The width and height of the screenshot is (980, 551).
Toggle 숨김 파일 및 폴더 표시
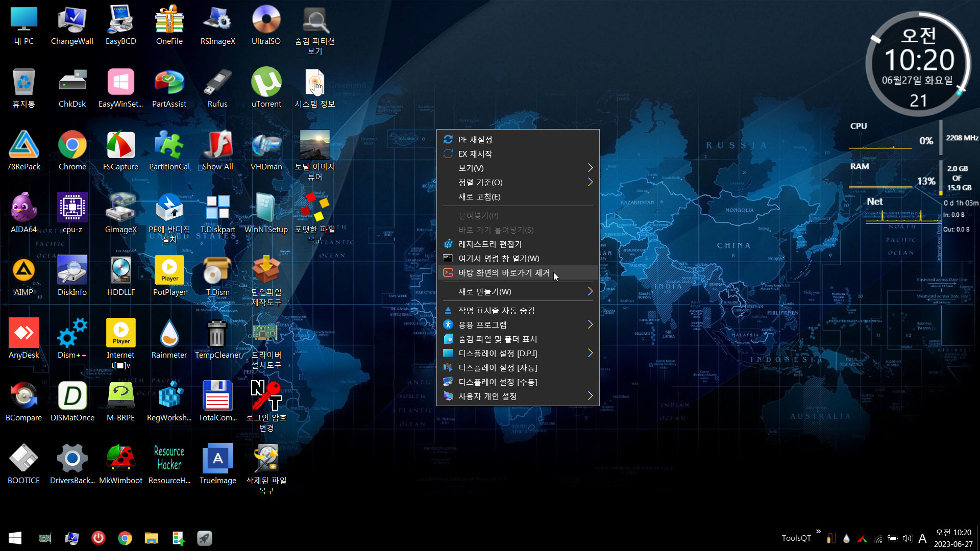(x=518, y=339)
